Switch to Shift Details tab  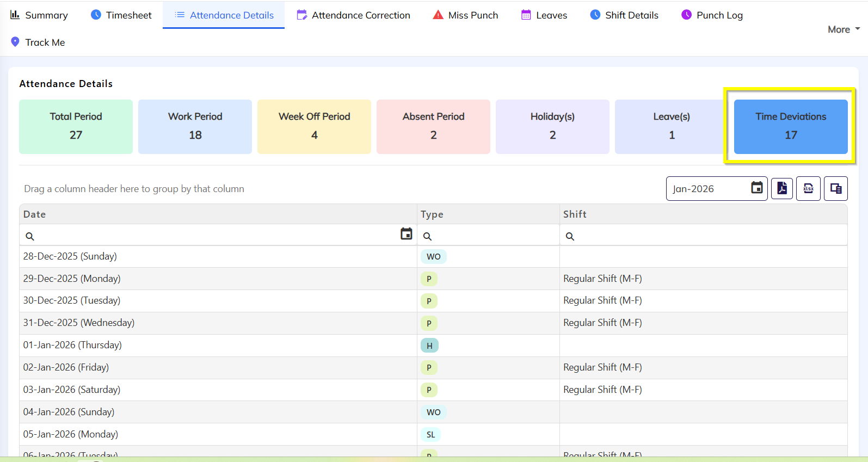624,15
